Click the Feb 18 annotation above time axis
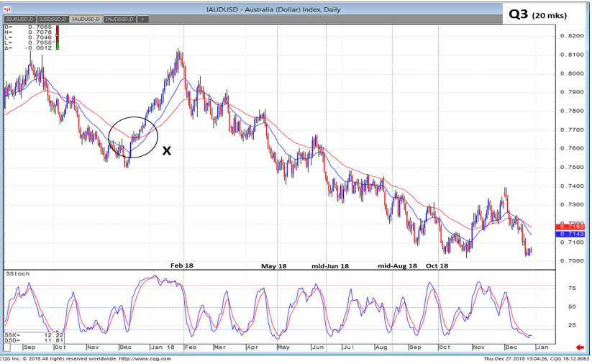Image resolution: width=592 pixels, height=364 pixels. click(x=181, y=265)
